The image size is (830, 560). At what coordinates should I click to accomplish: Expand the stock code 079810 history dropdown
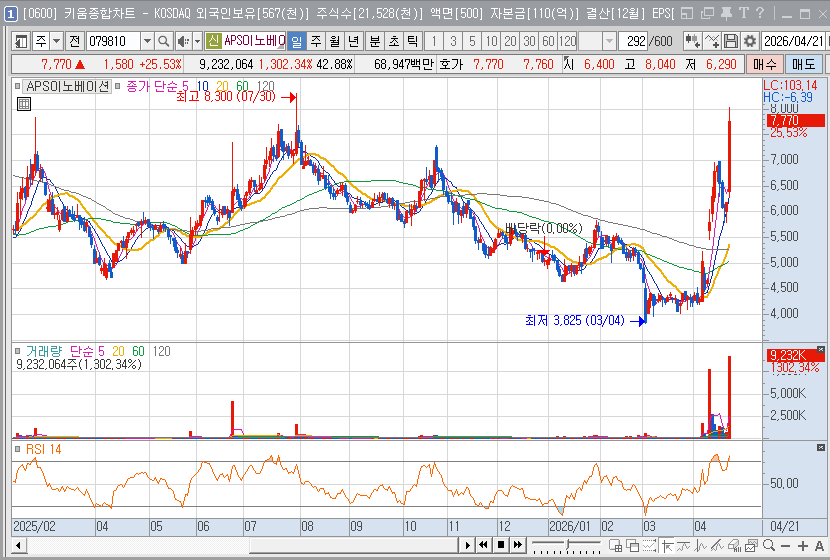tap(147, 41)
